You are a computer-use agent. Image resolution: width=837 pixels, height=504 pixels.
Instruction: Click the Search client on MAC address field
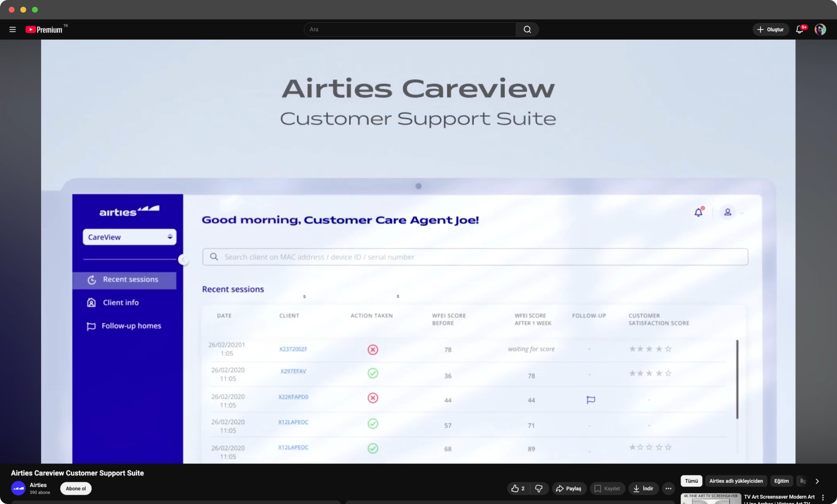[x=475, y=257]
